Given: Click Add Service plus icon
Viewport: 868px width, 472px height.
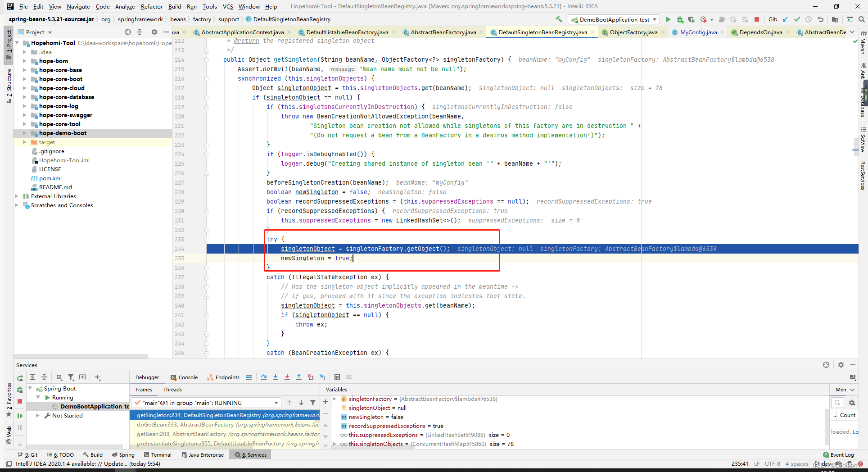Looking at the screenshot, I should coord(98,377).
